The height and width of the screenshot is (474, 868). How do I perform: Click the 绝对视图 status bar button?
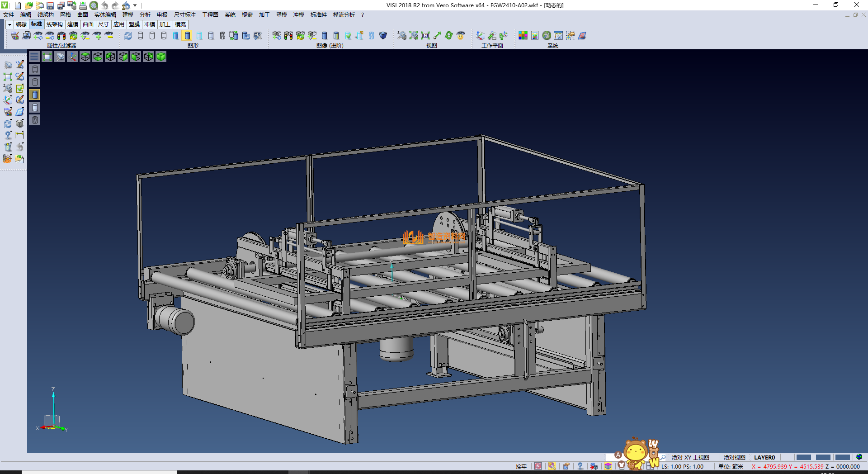pyautogui.click(x=734, y=457)
